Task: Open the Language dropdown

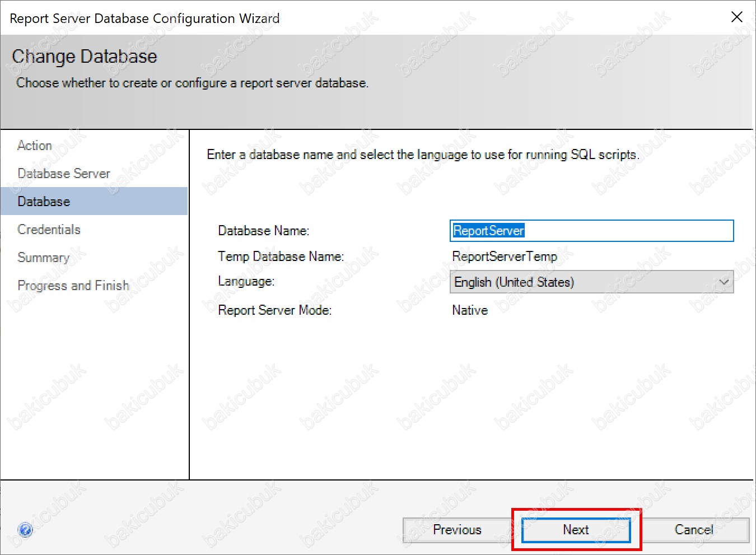Action: [x=591, y=282]
